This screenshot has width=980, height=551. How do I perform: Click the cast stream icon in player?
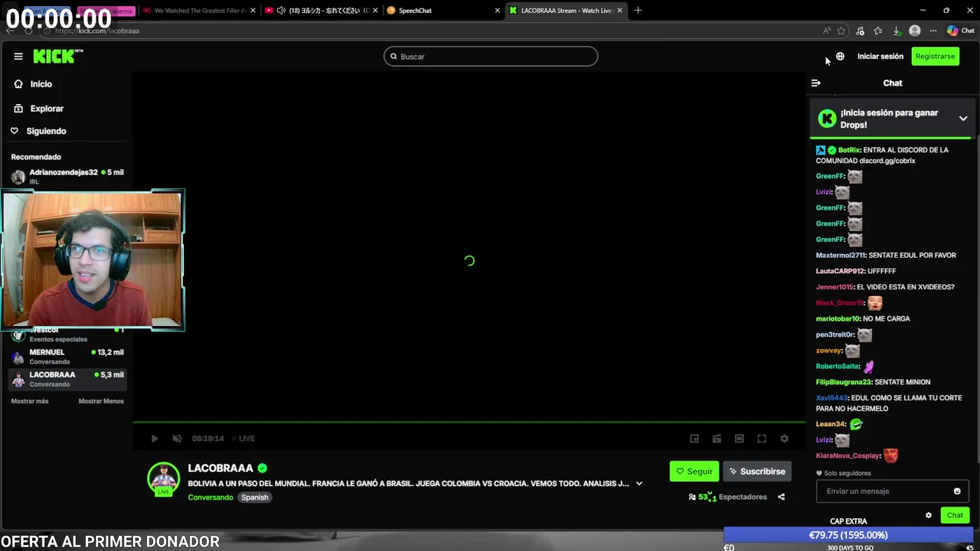[x=717, y=439]
